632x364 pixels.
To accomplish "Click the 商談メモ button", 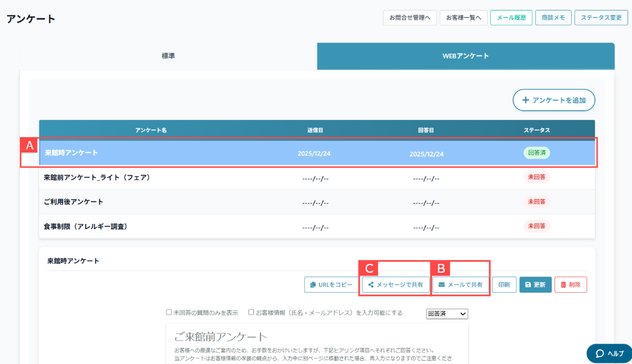I will coord(553,18).
